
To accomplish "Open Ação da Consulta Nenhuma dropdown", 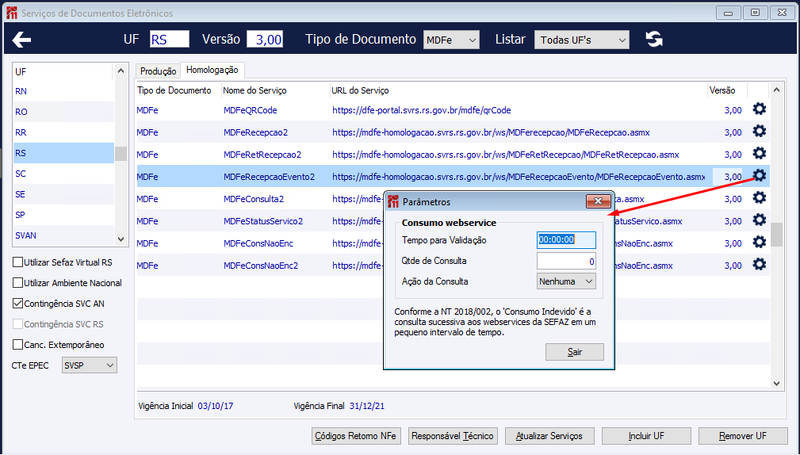I will click(x=566, y=282).
